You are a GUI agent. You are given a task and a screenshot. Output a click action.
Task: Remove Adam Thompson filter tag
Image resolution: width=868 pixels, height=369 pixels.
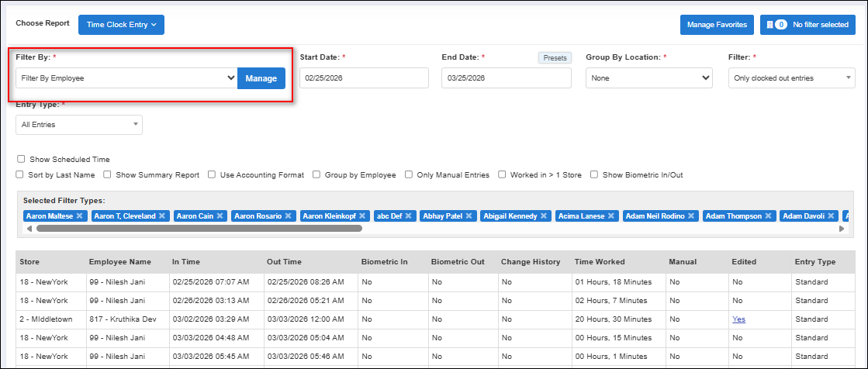click(x=769, y=216)
